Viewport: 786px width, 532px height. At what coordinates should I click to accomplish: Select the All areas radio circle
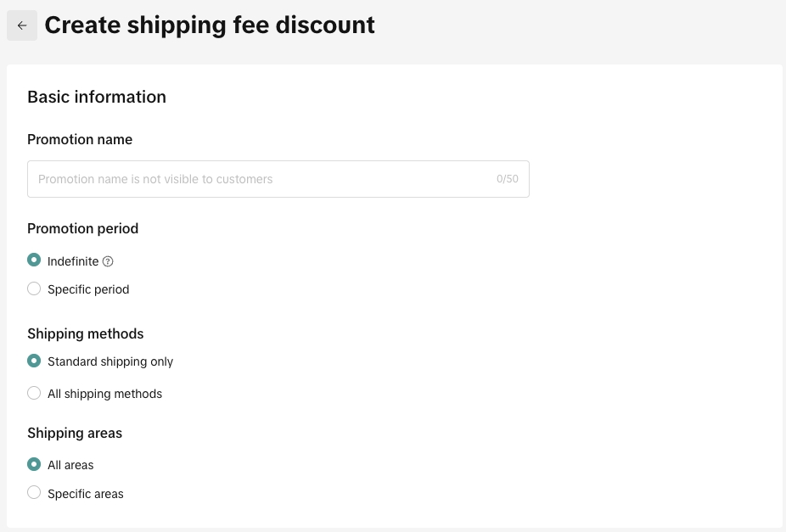[34, 464]
